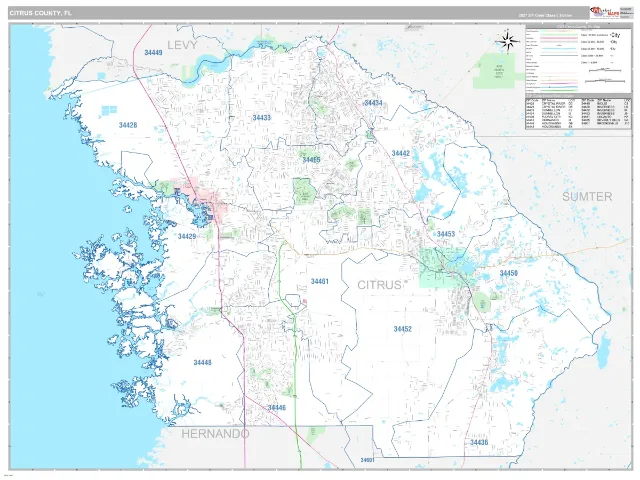The height and width of the screenshot is (480, 640).
Task: Select ZIP code label 34601
Action: click(367, 460)
